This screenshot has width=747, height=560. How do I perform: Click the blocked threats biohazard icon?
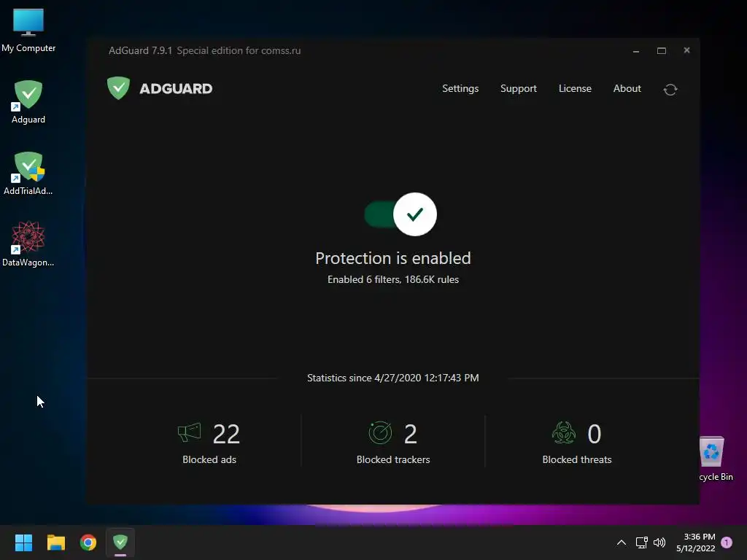[x=564, y=433]
